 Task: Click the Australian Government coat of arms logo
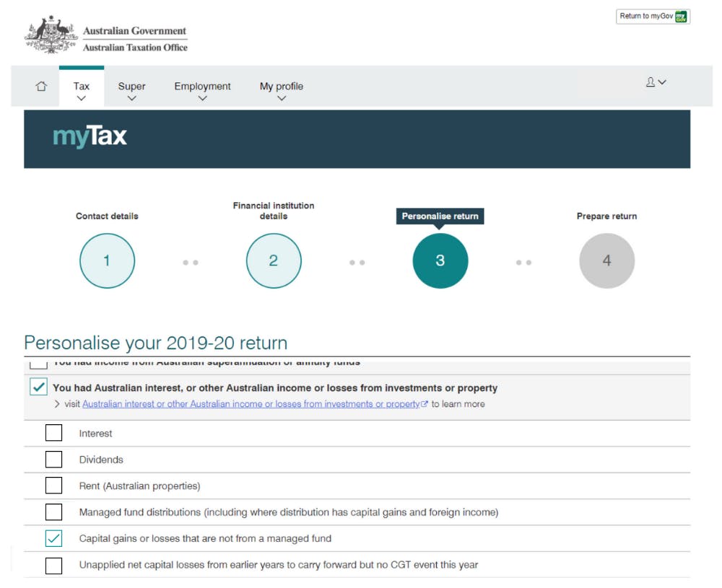51,35
